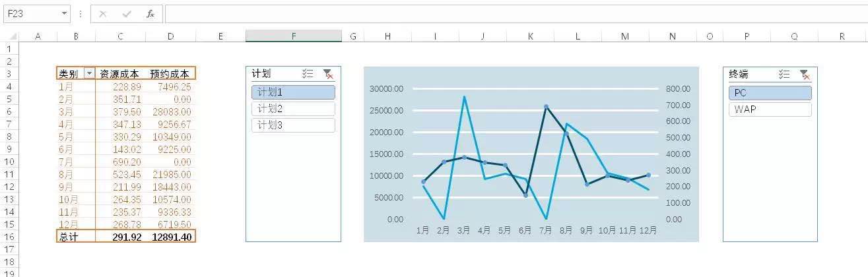Toggle multi-select in the 计划 slicer

pos(307,75)
